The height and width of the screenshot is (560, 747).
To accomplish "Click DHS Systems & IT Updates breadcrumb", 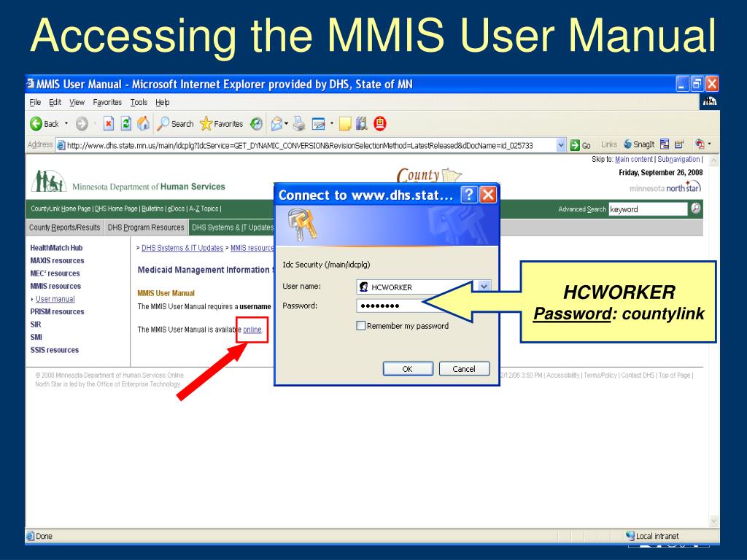I will tap(182, 248).
